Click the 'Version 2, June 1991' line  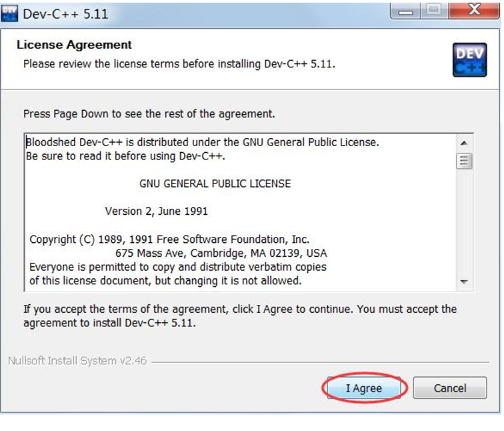click(x=156, y=211)
